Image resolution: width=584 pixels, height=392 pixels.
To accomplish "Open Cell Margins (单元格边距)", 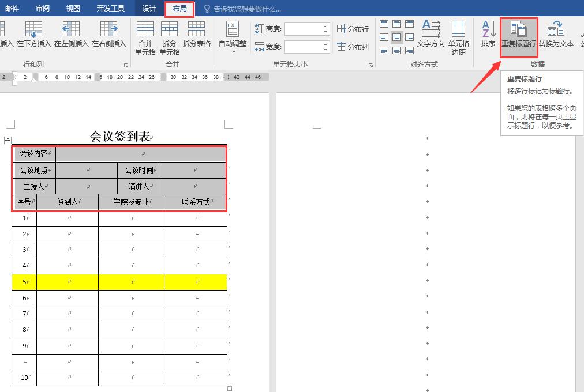I will 458,36.
